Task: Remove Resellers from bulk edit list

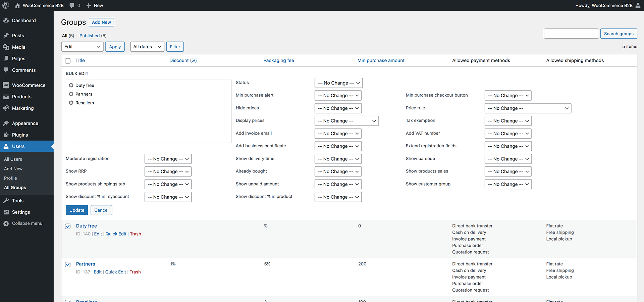Action: point(71,103)
